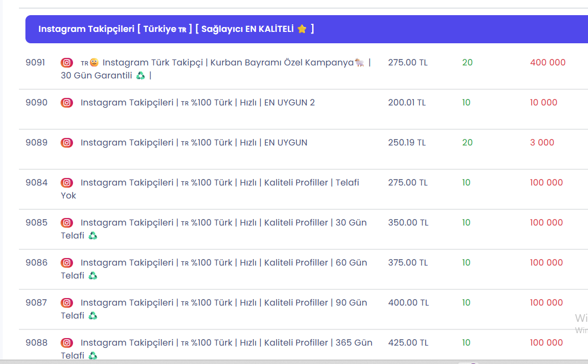
Task: Click minimum order 10 in row 9084
Action: (x=466, y=183)
